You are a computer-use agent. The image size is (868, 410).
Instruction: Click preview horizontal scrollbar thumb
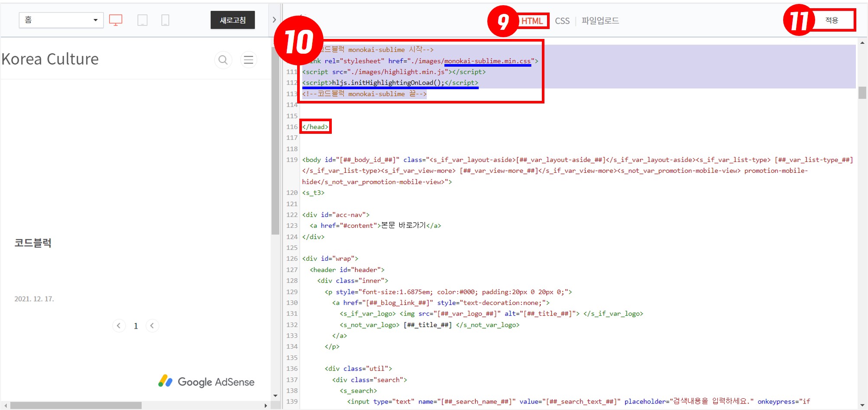pyautogui.click(x=76, y=405)
